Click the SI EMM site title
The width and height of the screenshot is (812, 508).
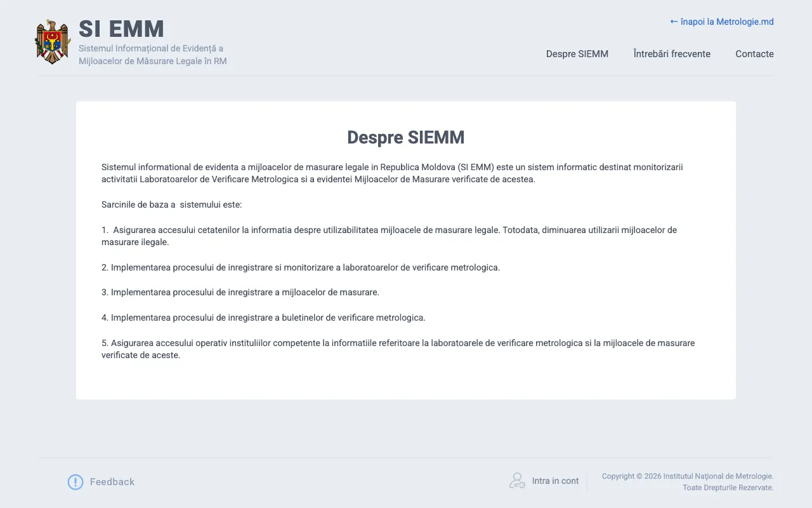tap(121, 29)
